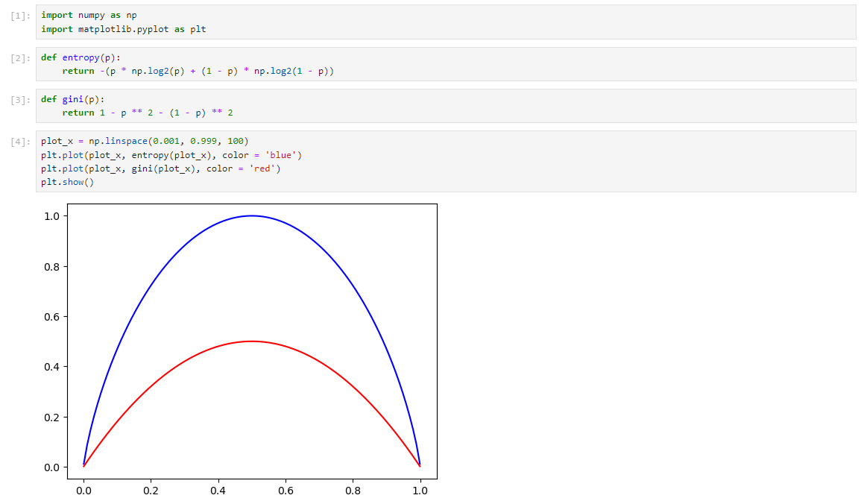Click the x-axis tick label 0.8
The height and width of the screenshot is (504, 861).
pyautogui.click(x=353, y=491)
